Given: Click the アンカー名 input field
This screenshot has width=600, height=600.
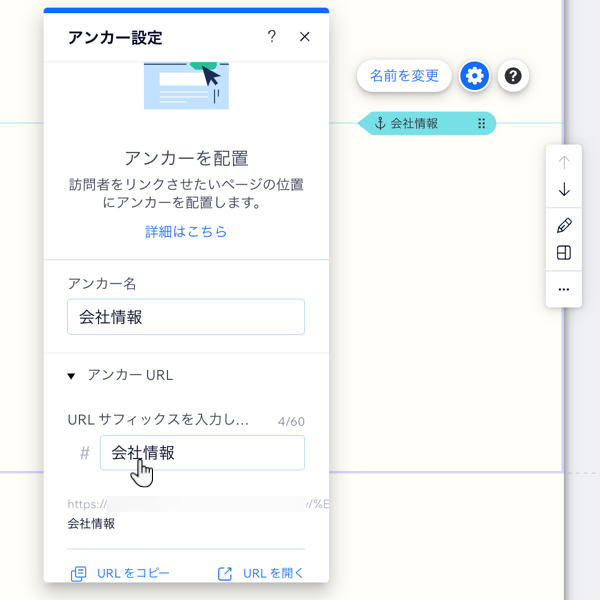Looking at the screenshot, I should 186,317.
